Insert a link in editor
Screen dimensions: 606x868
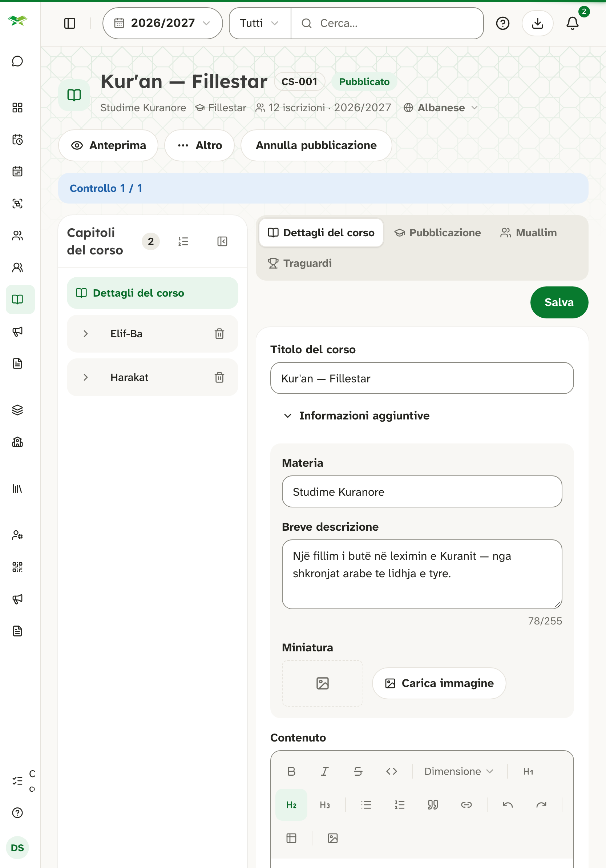(466, 805)
